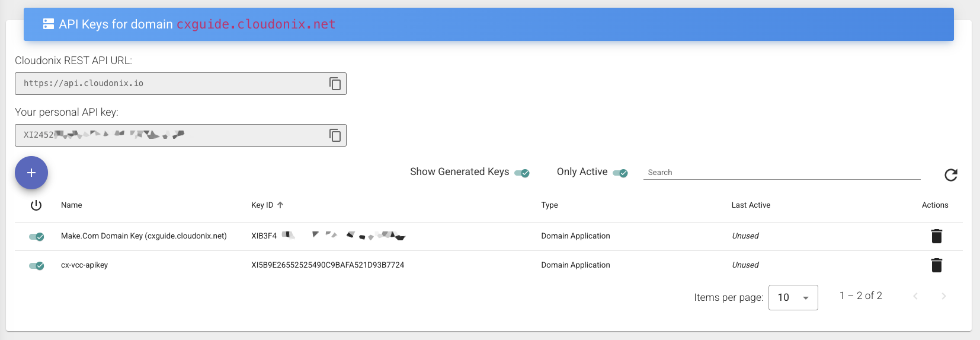Copy your personal API key
The height and width of the screenshot is (340, 980).
335,135
